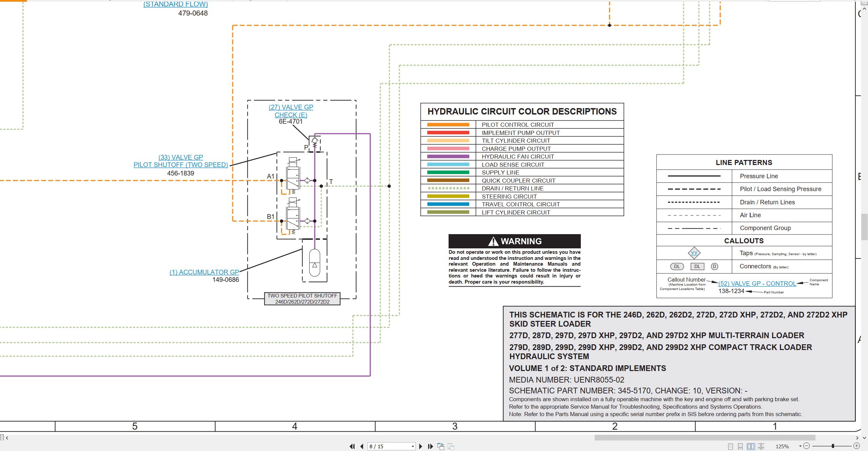
Task: Click the TRAVEL CONTROL CIRCUIT text
Action: (x=520, y=204)
